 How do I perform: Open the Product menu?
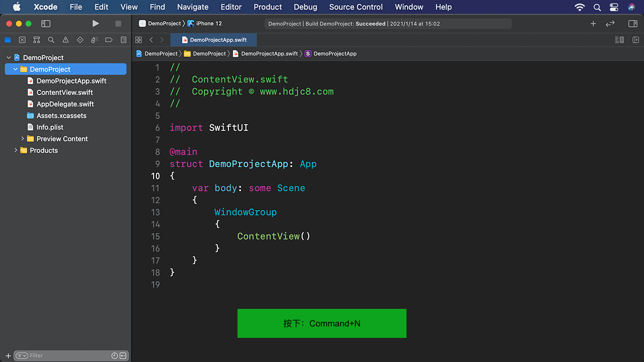pyautogui.click(x=267, y=7)
